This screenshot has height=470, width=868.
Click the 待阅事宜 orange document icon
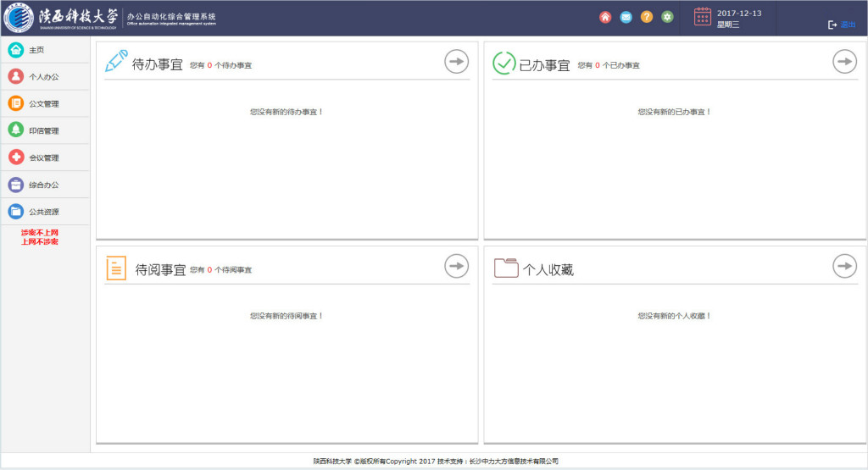click(116, 268)
